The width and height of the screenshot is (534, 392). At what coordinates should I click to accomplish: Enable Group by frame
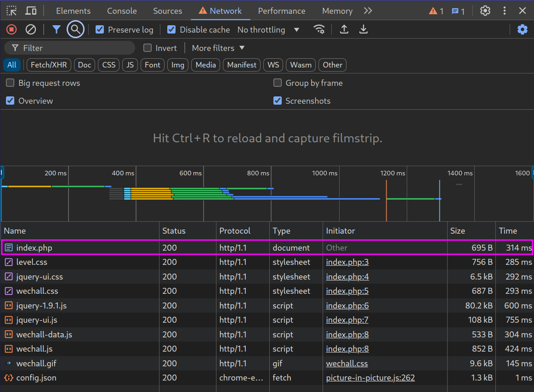click(278, 83)
